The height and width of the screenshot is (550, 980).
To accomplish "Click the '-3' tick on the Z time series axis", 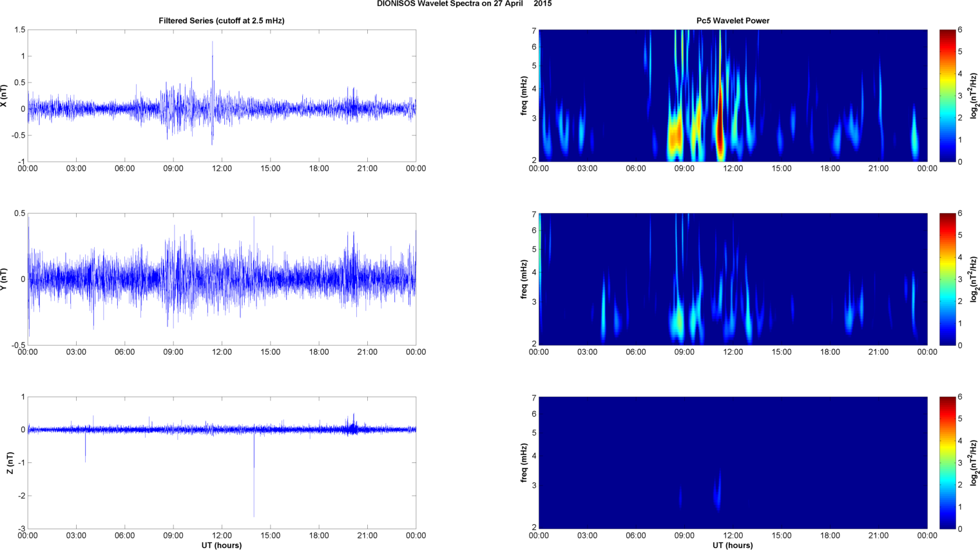I will pyautogui.click(x=23, y=529).
